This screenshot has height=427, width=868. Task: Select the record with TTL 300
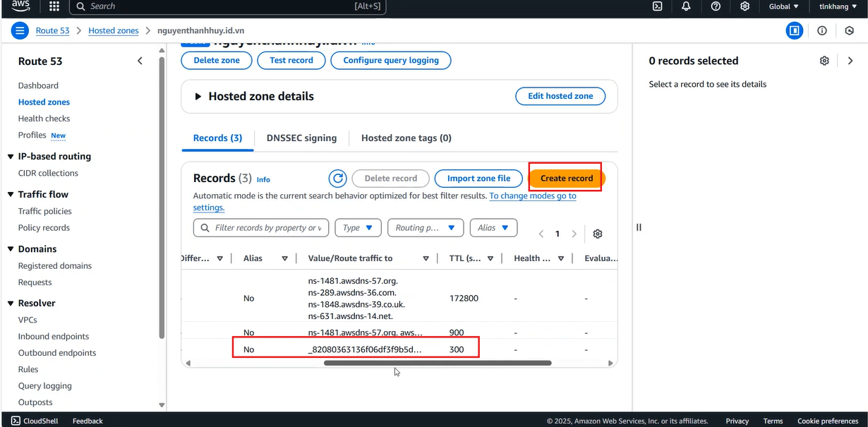[399, 349]
